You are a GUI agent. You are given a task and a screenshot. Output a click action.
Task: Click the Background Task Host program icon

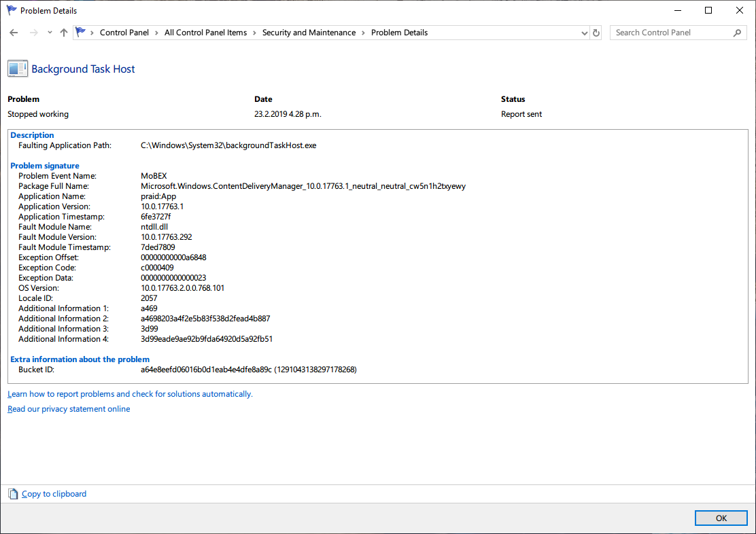pos(18,69)
